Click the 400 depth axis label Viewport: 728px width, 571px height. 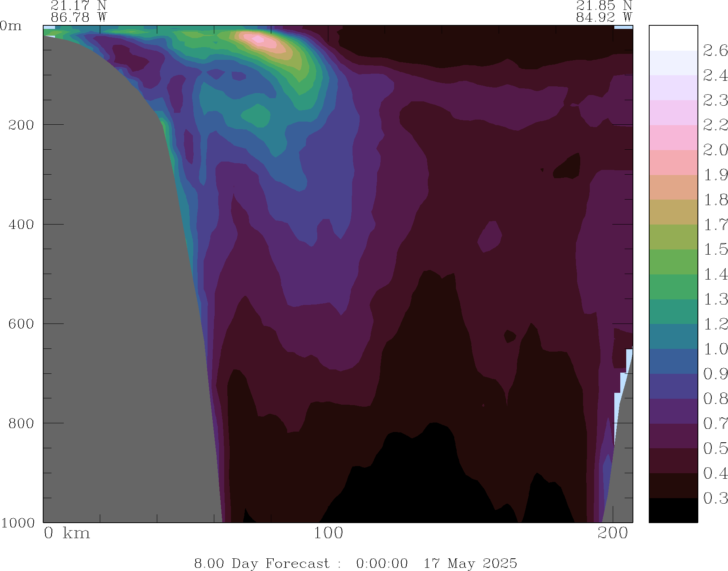tap(21, 225)
